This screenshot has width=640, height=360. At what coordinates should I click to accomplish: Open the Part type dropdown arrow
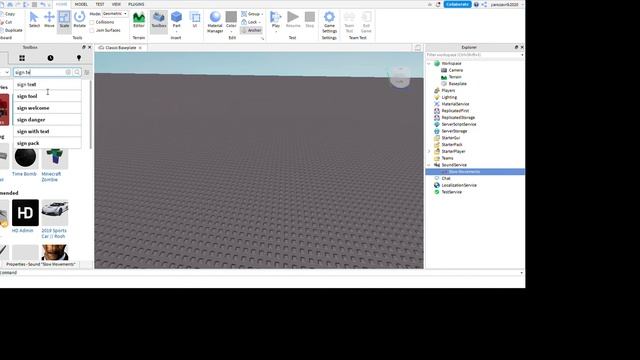pos(176,31)
